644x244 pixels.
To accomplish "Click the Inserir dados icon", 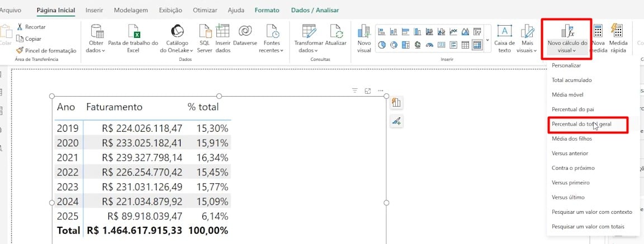I will (222, 31).
